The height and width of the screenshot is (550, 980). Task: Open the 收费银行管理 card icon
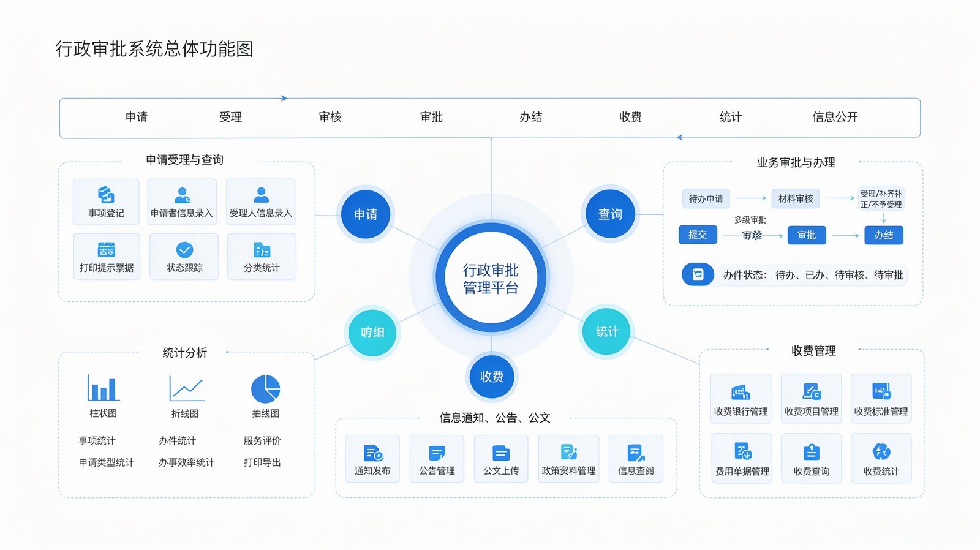click(741, 392)
